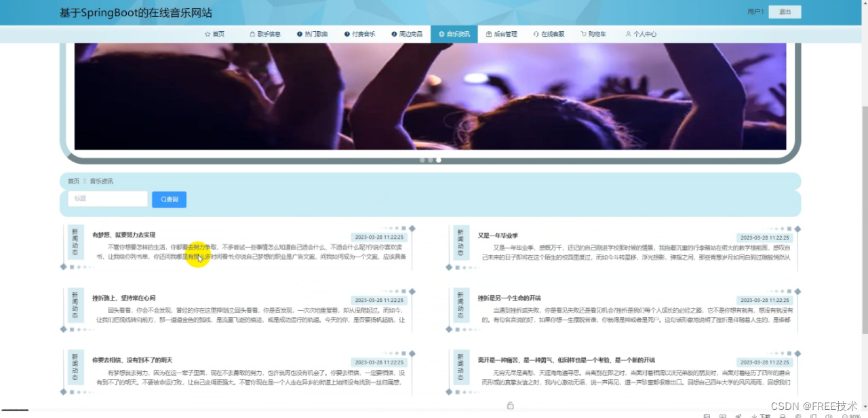This screenshot has width=868, height=418.
Task: Go to 歌手信息 in the navigation bar
Action: tap(265, 34)
